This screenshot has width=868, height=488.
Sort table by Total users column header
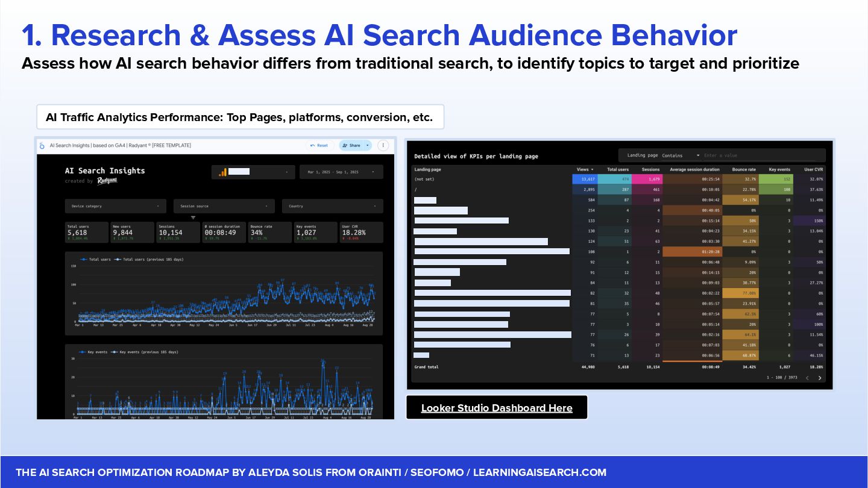(617, 169)
